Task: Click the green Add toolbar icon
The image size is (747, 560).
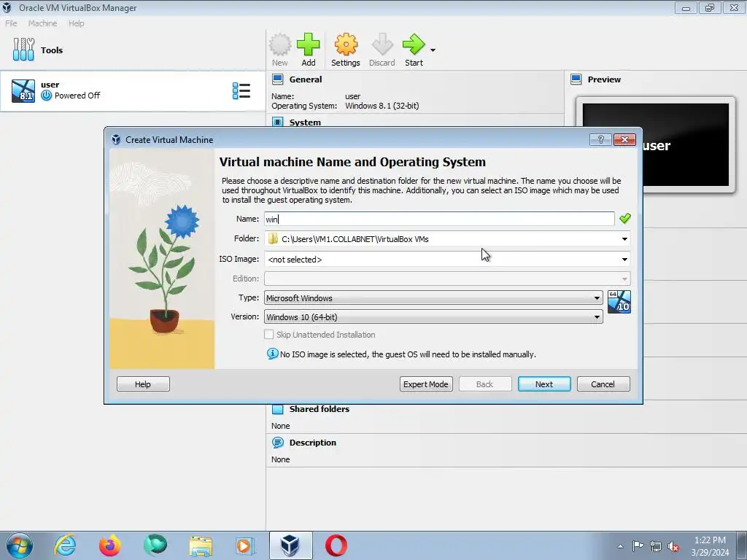Action: [x=309, y=44]
